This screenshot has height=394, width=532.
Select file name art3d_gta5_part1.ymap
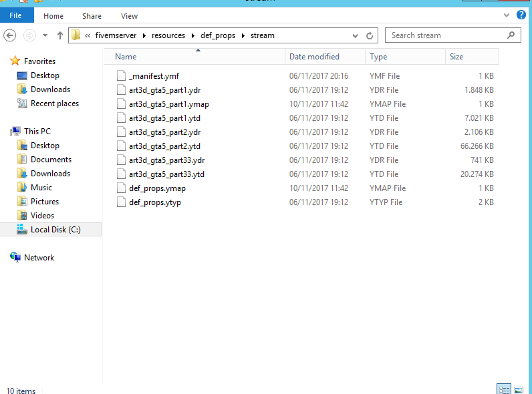169,104
